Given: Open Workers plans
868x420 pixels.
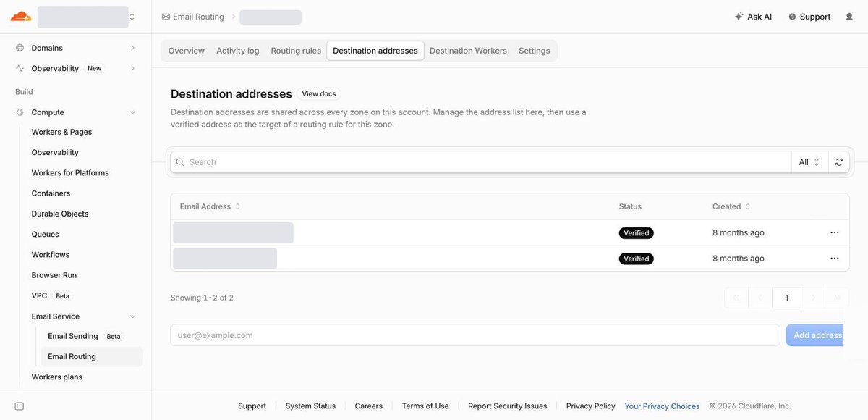Looking at the screenshot, I should [57, 377].
